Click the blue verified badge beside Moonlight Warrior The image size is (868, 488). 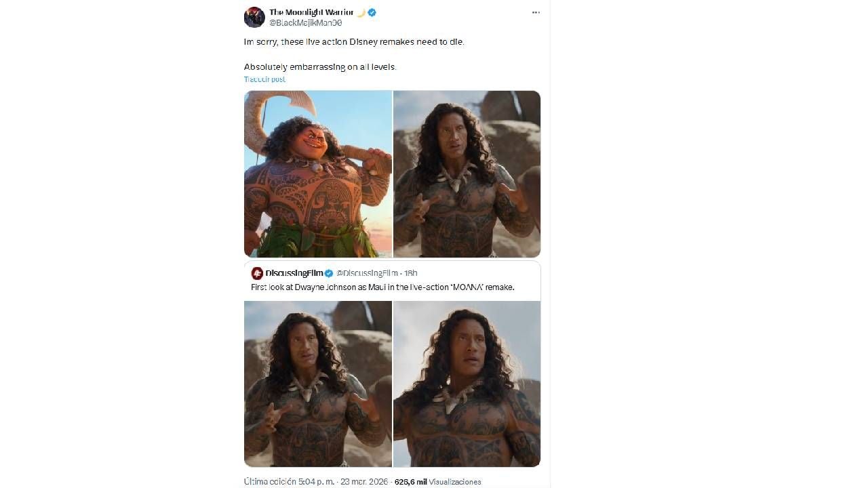[x=372, y=12]
